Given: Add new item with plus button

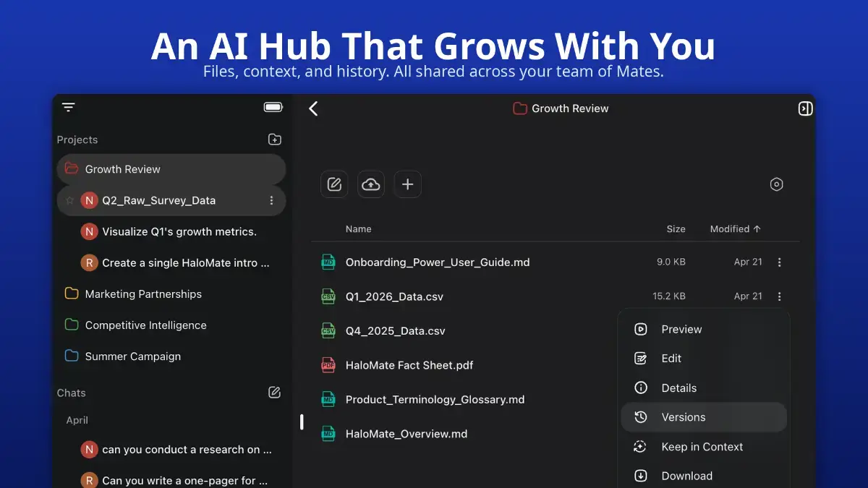Looking at the screenshot, I should click(x=407, y=184).
